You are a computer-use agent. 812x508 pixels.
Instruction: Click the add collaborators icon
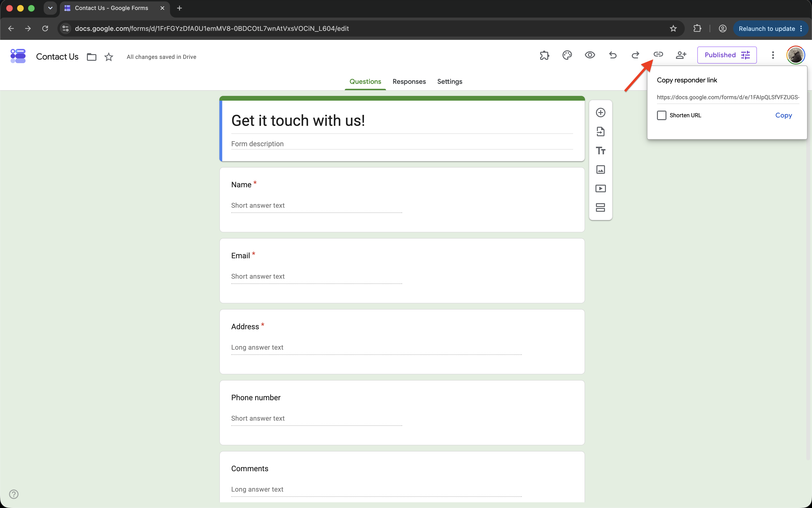pos(681,55)
